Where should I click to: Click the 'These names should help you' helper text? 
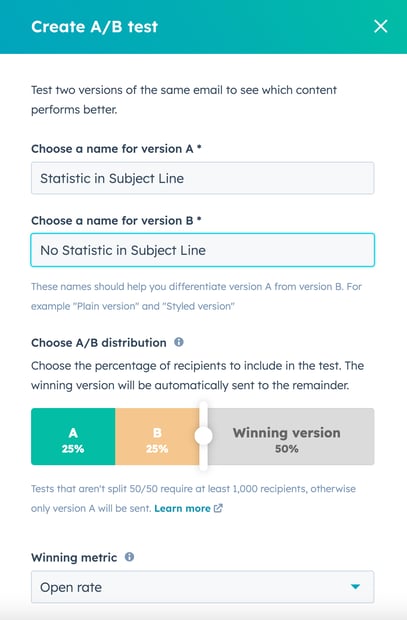(x=196, y=296)
